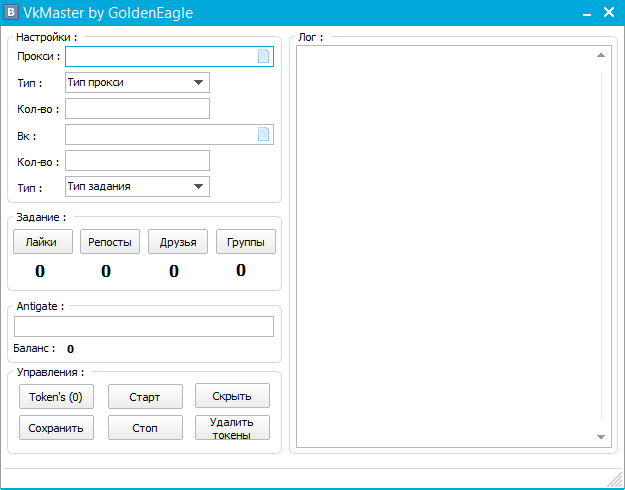Viewport: 625px width, 490px height.
Task: Click the Antigate : group title
Action: (x=40, y=306)
